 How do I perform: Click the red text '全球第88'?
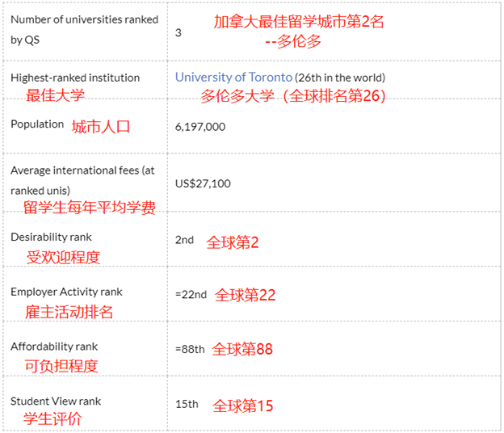[242, 349]
